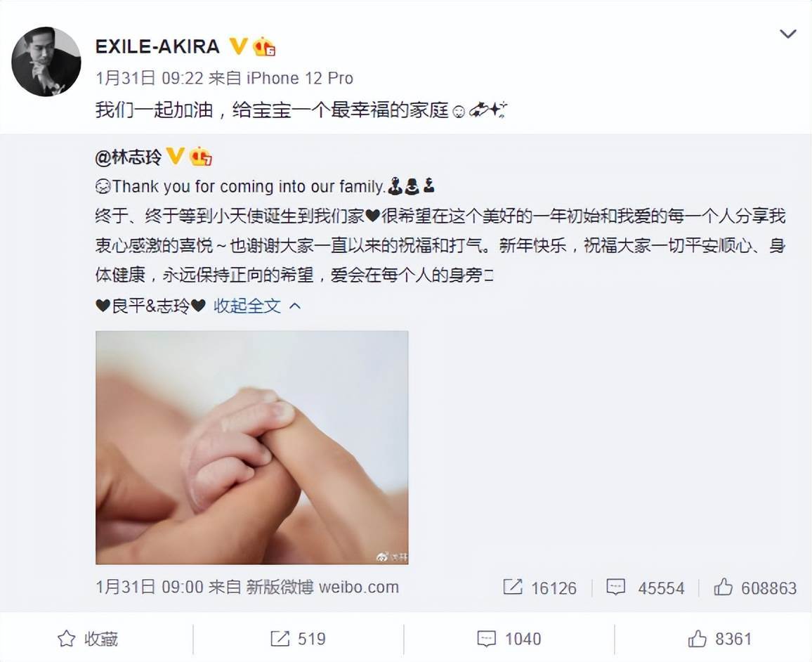
Task: Open the 1月31日 09:22 post timestamp
Action: tap(149, 78)
